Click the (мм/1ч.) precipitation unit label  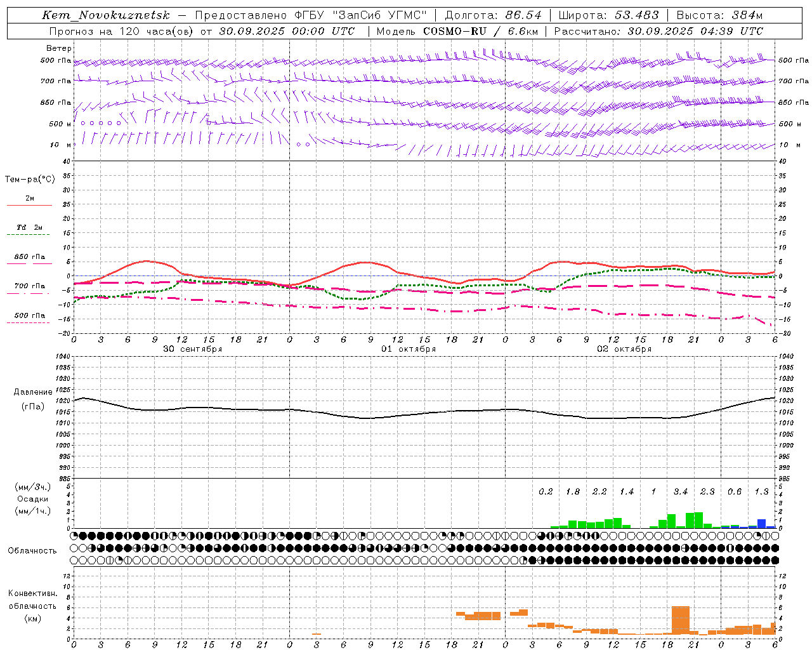coord(32,511)
